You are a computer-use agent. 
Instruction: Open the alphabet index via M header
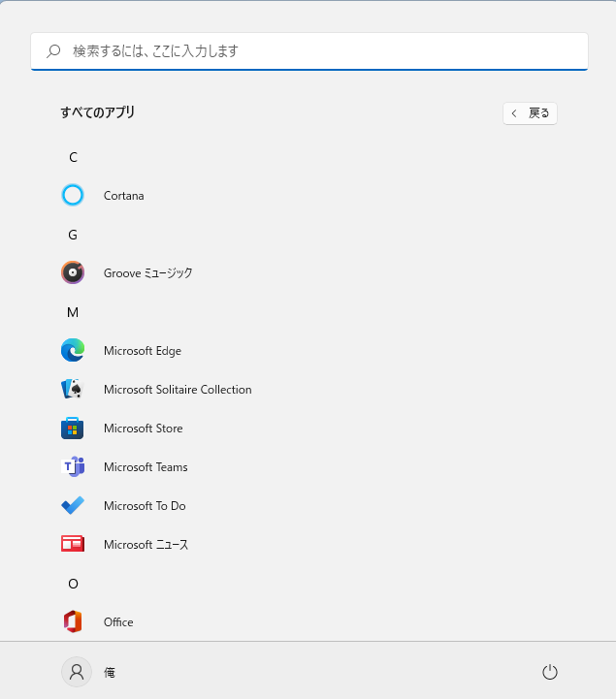coord(73,312)
